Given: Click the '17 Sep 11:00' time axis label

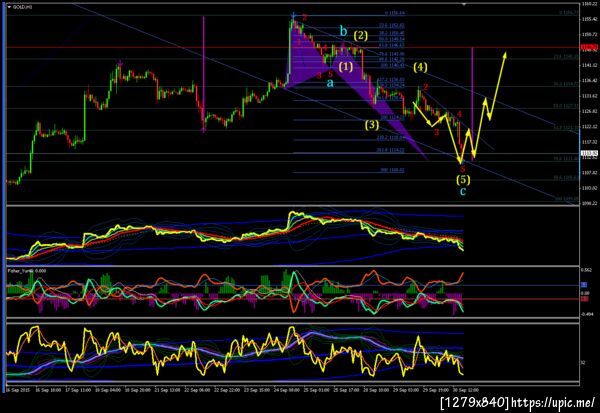Looking at the screenshot, I should click(78, 390).
